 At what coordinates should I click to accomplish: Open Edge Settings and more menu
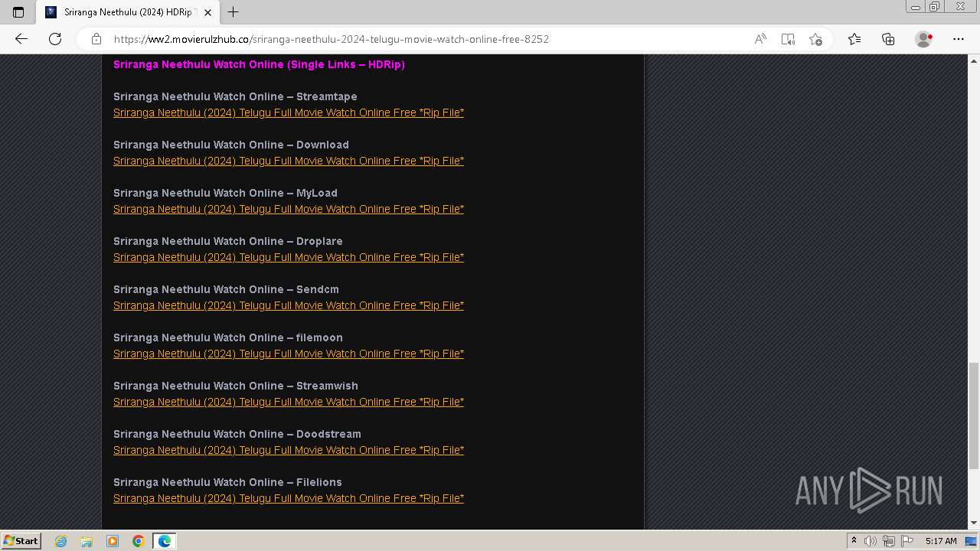point(959,39)
